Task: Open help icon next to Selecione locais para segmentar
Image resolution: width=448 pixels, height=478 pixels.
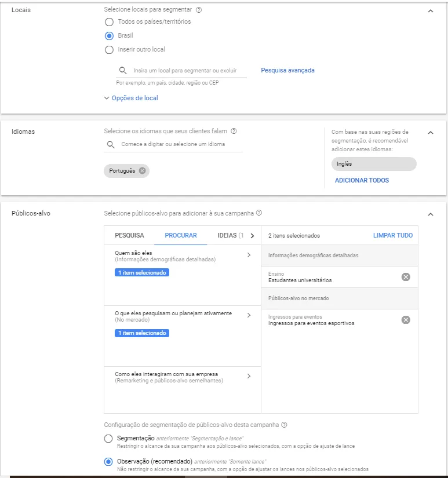Action: tap(199, 10)
